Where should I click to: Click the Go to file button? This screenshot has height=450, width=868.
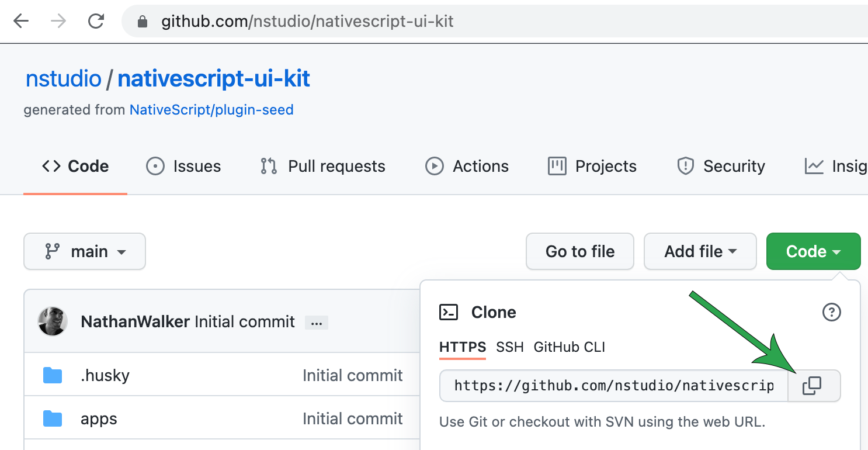(580, 251)
